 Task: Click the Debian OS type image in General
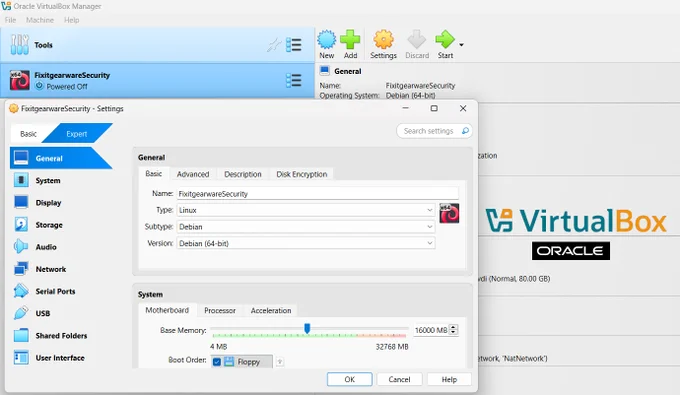[449, 213]
